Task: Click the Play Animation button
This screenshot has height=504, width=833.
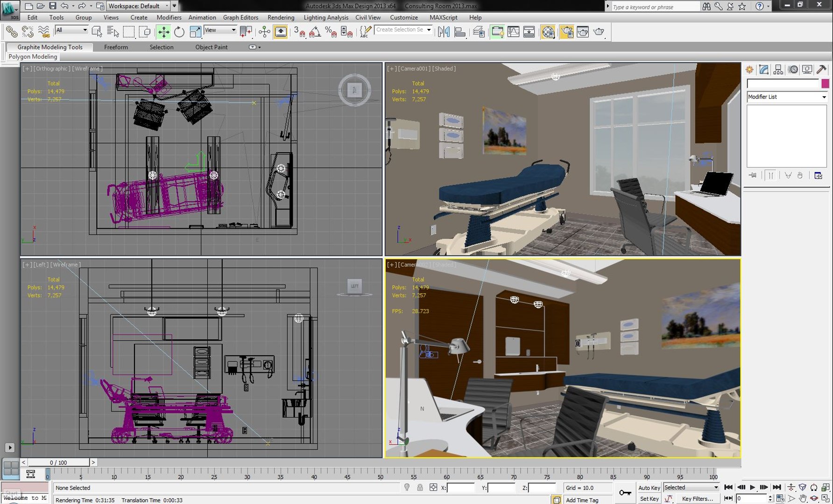Action: [x=753, y=487]
